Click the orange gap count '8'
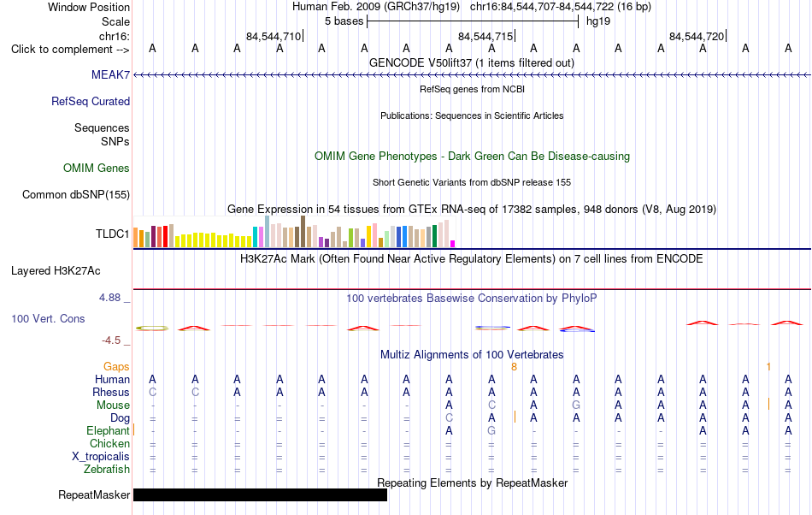Screen dimensions: 812x515 pyautogui.click(x=514, y=367)
